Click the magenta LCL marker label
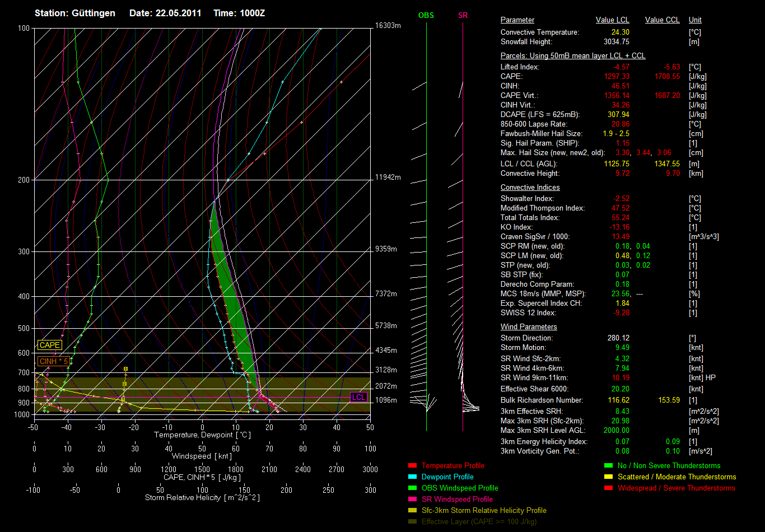The height and width of the screenshot is (532, 765). pyautogui.click(x=358, y=397)
